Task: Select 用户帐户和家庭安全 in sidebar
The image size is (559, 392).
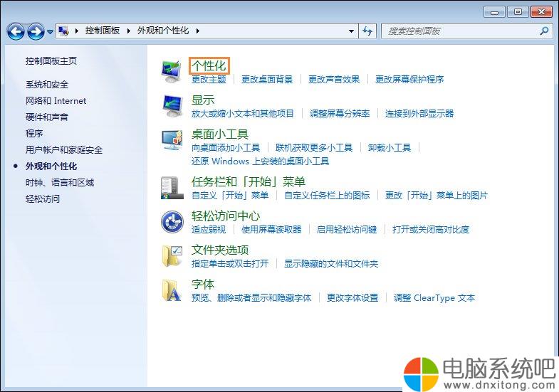Action: (x=64, y=150)
